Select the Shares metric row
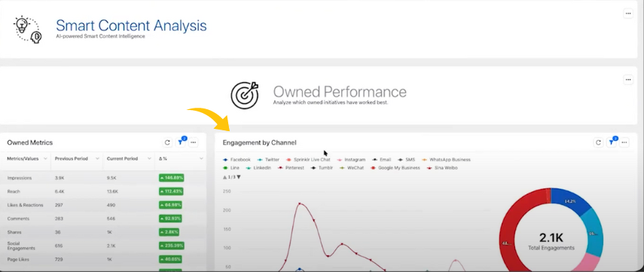This screenshot has height=272, width=644. pyautogui.click(x=103, y=232)
